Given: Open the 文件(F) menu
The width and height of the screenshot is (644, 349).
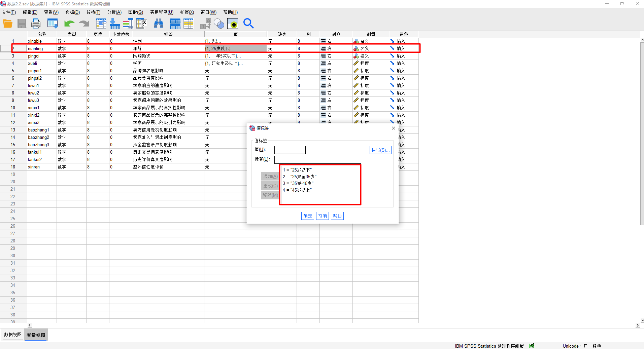Looking at the screenshot, I should click(x=9, y=12).
